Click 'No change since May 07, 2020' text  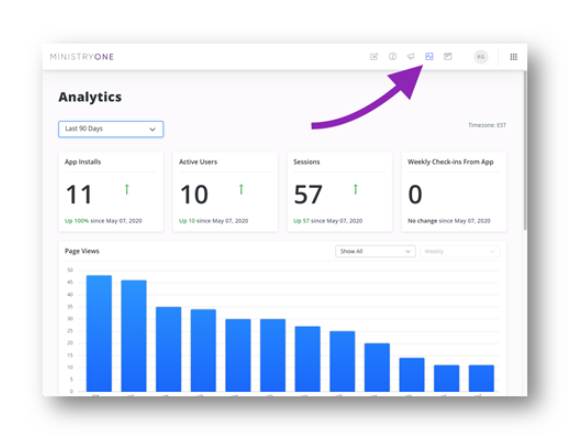[x=449, y=221]
